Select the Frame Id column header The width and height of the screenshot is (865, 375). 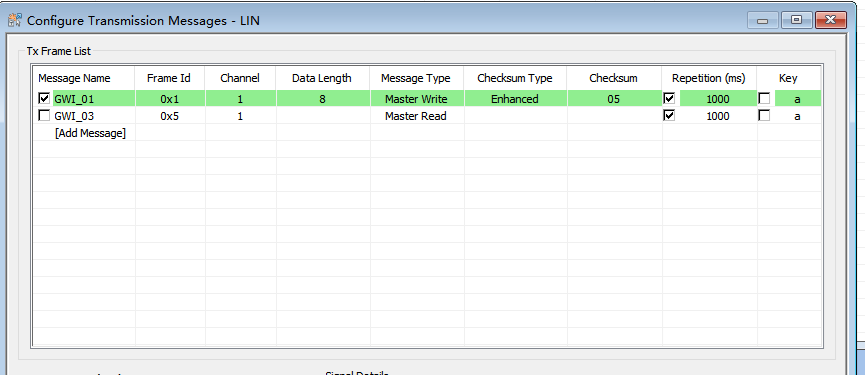(x=170, y=78)
